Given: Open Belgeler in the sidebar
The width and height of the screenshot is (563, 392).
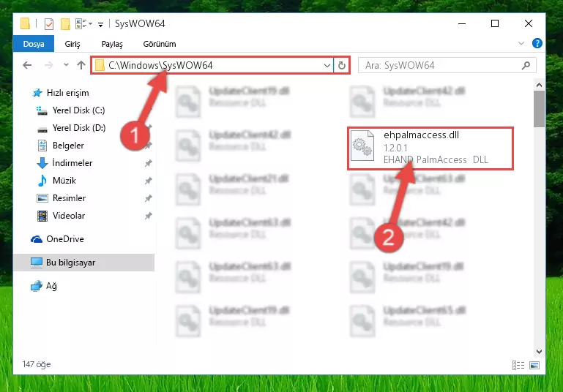Looking at the screenshot, I should point(68,146).
